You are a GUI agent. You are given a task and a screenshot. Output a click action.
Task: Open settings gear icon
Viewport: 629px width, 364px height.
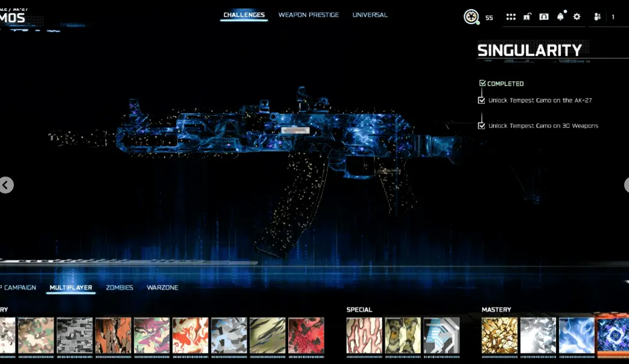(x=577, y=17)
